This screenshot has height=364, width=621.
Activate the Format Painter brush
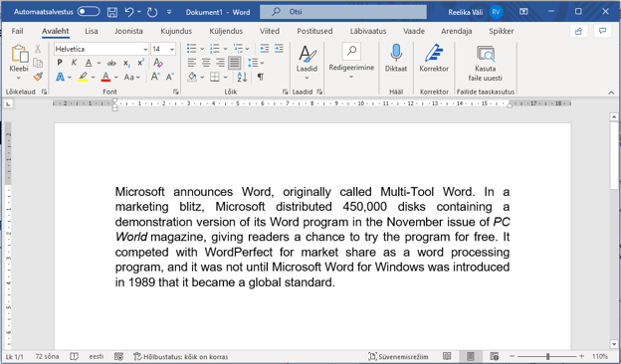click(38, 77)
